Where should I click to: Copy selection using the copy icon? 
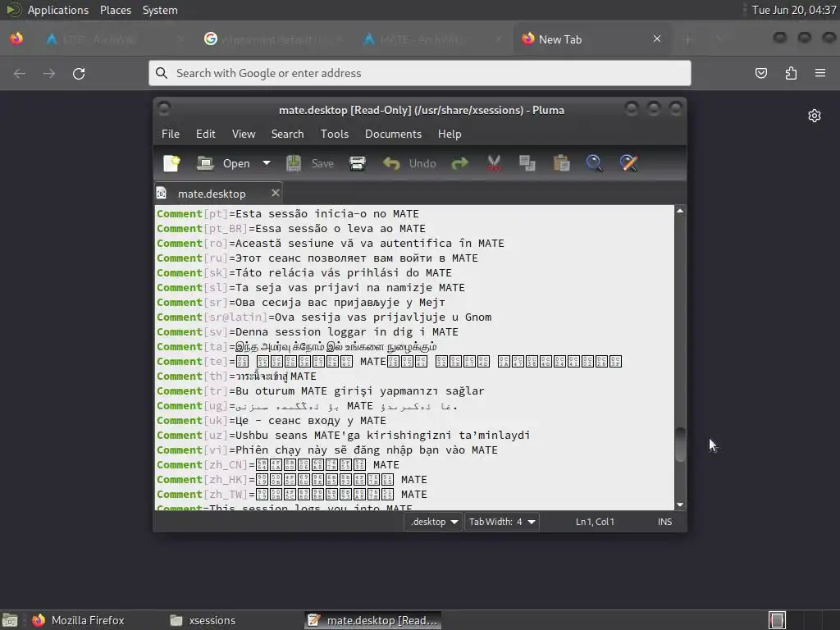click(x=527, y=163)
